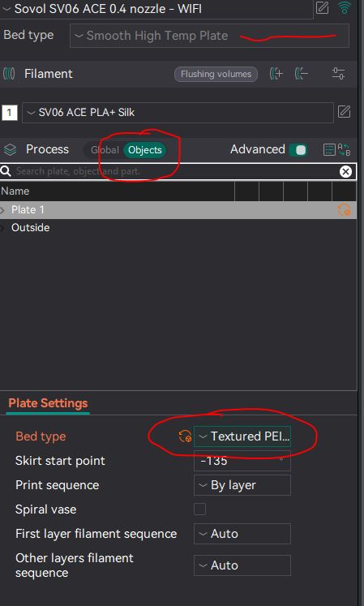Viewport: 364px width, 606px height.
Task: Edit the Sovol SV06 ACE printer preset
Action: tap(323, 8)
